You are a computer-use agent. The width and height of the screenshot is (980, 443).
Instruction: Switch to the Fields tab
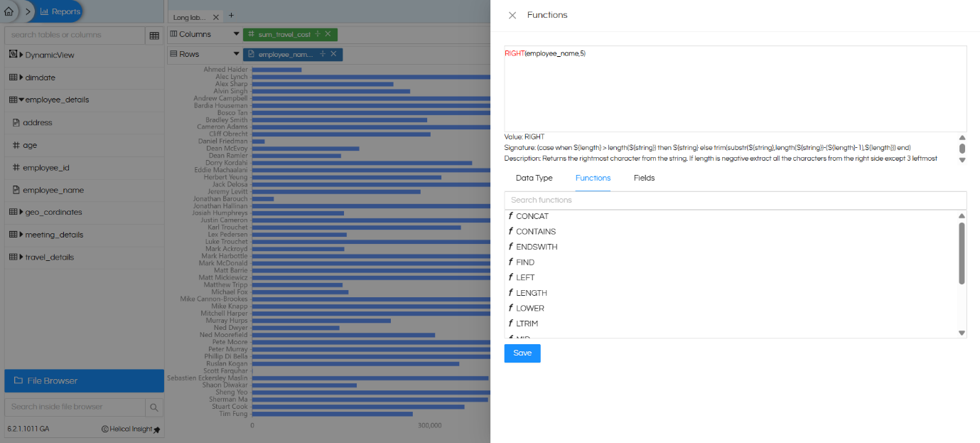coord(644,178)
